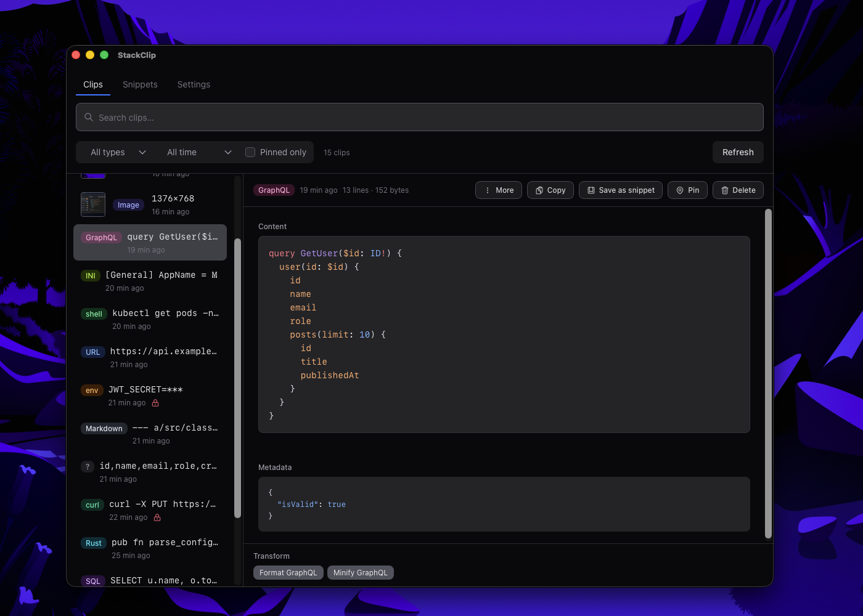Click the Format GraphQL transform button
This screenshot has width=863, height=616.
tap(288, 572)
